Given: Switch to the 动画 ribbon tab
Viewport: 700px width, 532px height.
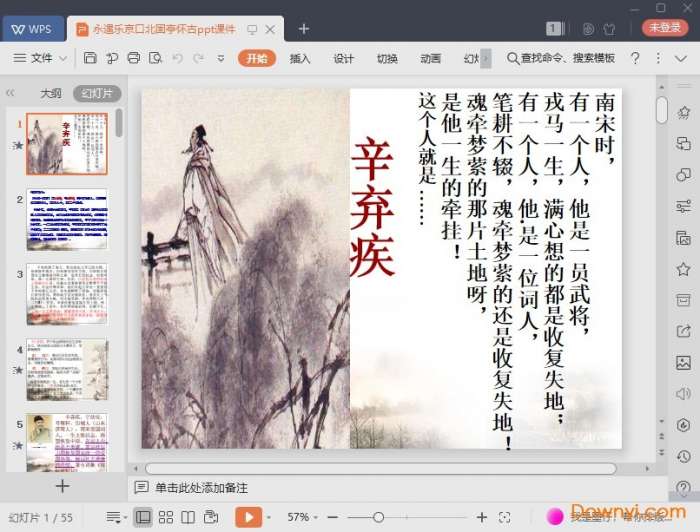Looking at the screenshot, I should tap(430, 58).
